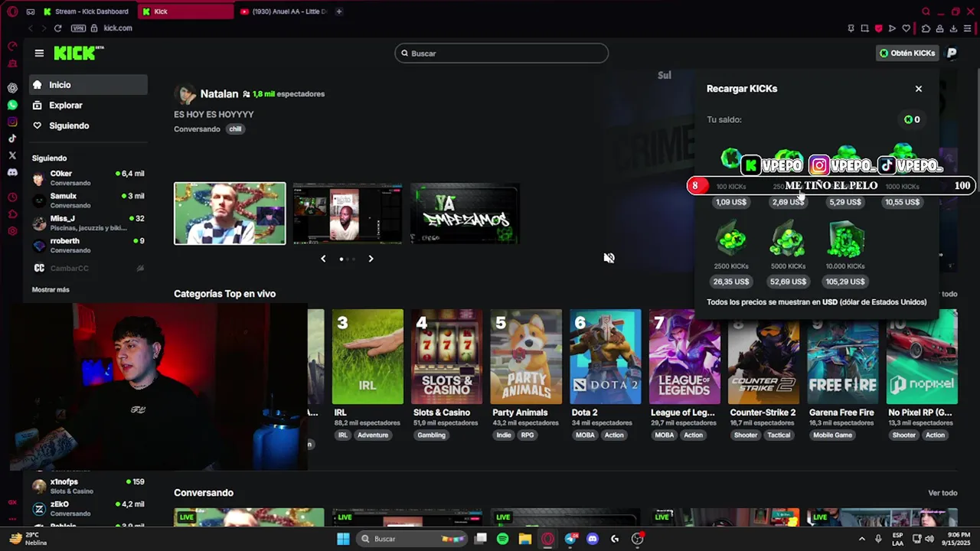980x551 pixels.
Task: Open WhatsApp in Opera sidebar
Action: [x=12, y=105]
